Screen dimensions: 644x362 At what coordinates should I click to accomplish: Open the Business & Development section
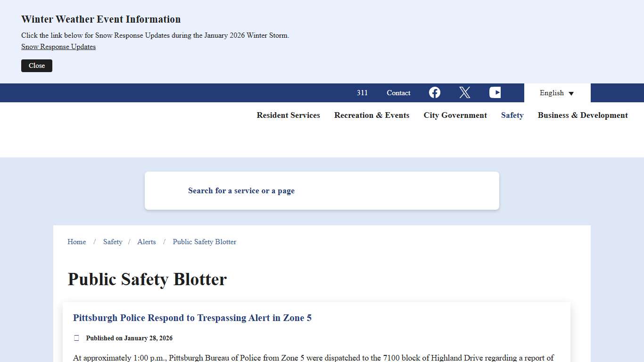tap(583, 115)
